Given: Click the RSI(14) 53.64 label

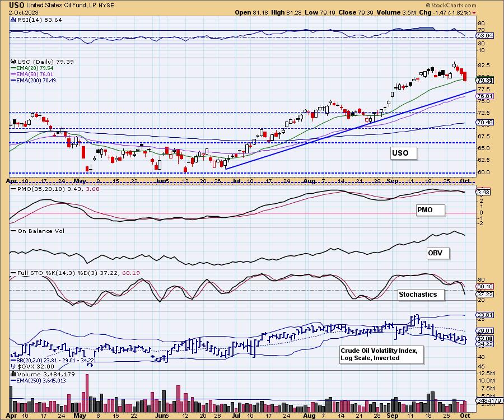Looking at the screenshot, I should click(x=39, y=20).
